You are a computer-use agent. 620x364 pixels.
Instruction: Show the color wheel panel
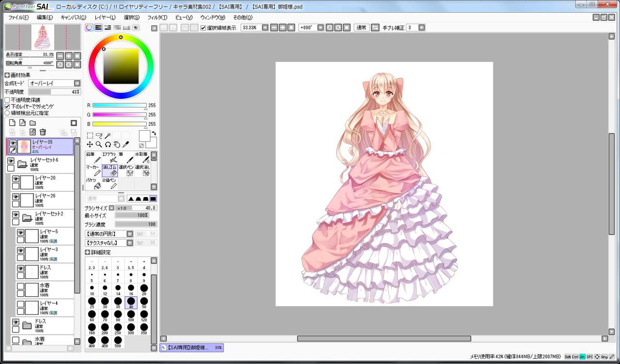pyautogui.click(x=89, y=28)
